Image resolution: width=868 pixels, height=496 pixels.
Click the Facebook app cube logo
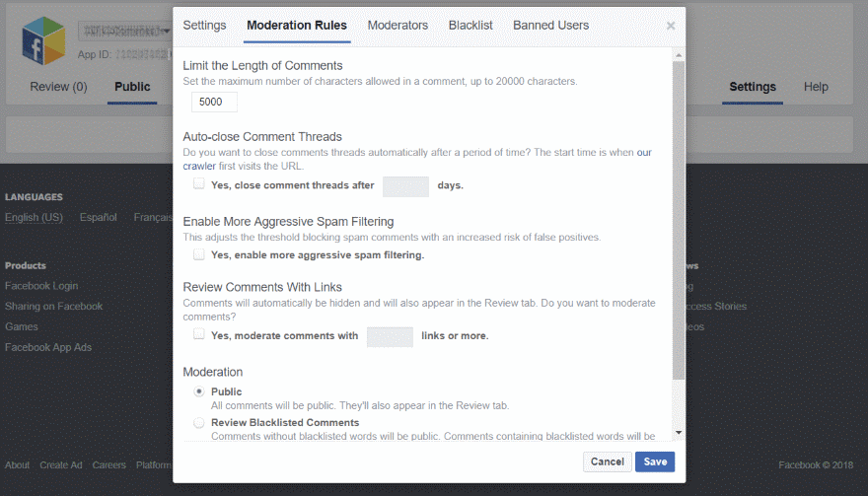tap(43, 41)
